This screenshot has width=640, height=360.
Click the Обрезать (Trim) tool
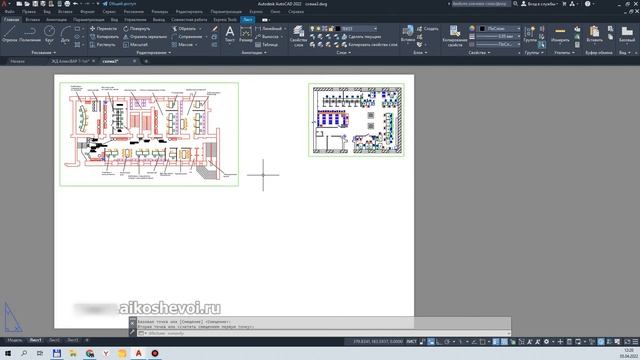[x=184, y=29]
